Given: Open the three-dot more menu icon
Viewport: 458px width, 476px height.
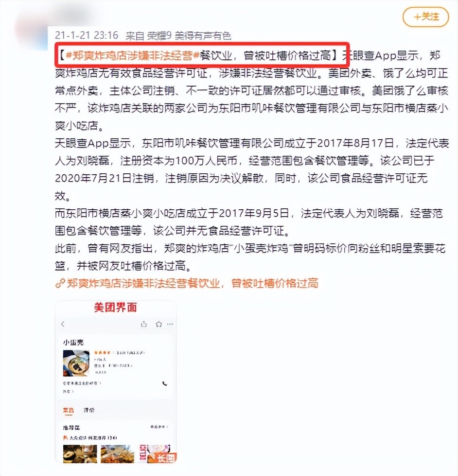Looking at the screenshot, I should (170, 324).
